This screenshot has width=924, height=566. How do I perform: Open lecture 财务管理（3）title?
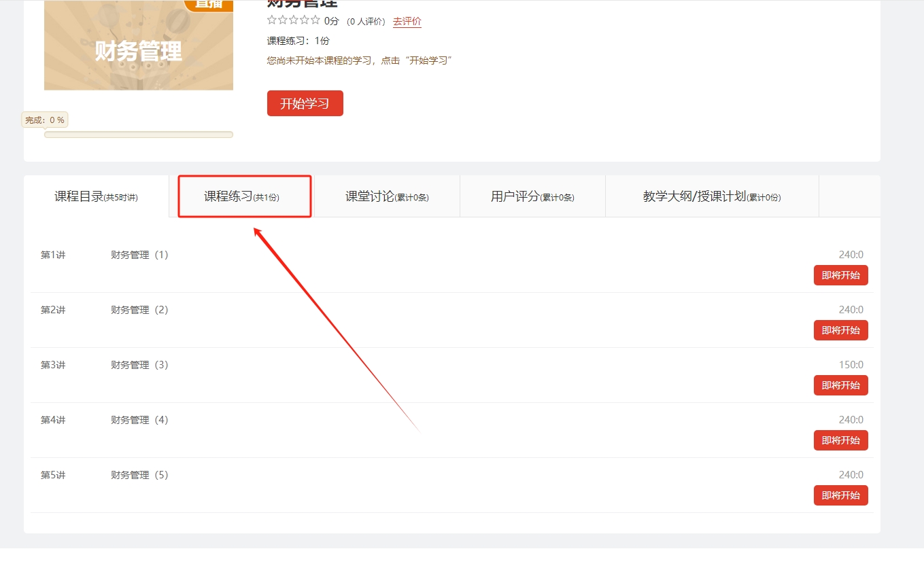coord(139,365)
